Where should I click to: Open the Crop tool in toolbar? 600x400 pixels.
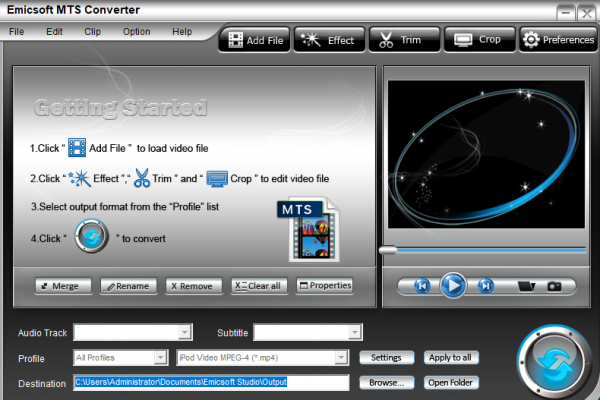pyautogui.click(x=479, y=40)
